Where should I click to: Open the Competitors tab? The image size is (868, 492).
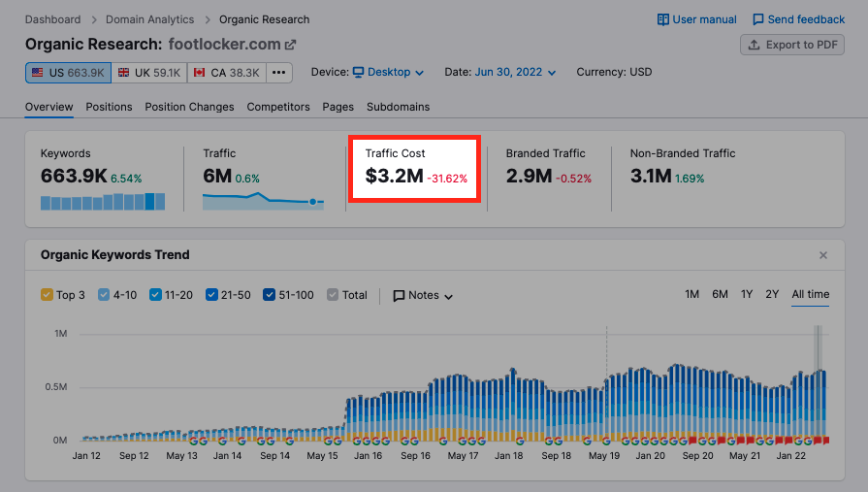(278, 107)
